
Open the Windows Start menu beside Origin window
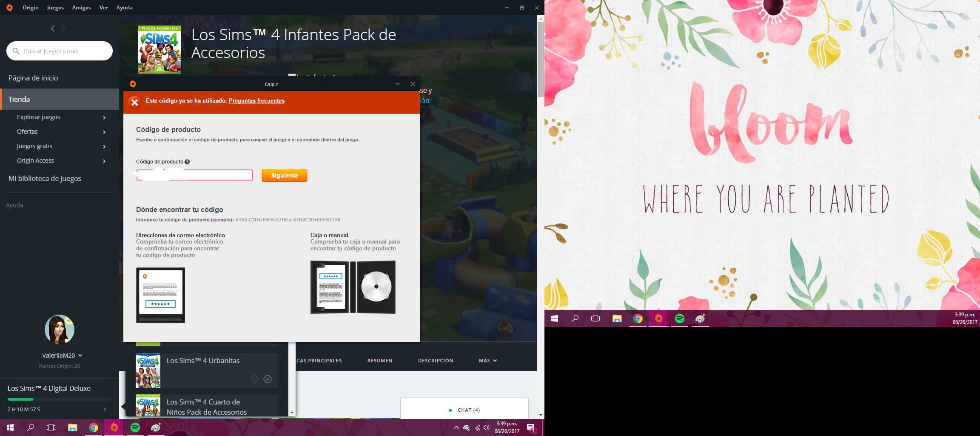tap(10, 427)
